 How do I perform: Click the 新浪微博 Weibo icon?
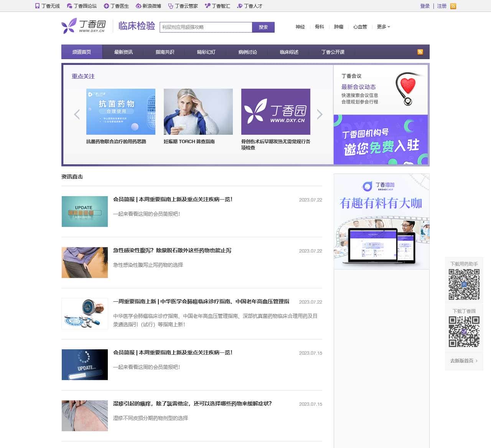(138, 6)
